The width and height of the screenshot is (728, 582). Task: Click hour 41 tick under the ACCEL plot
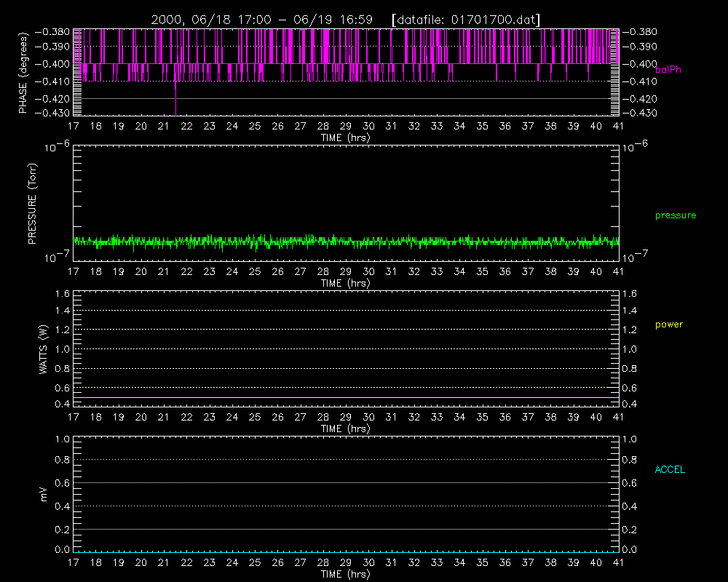(618, 562)
